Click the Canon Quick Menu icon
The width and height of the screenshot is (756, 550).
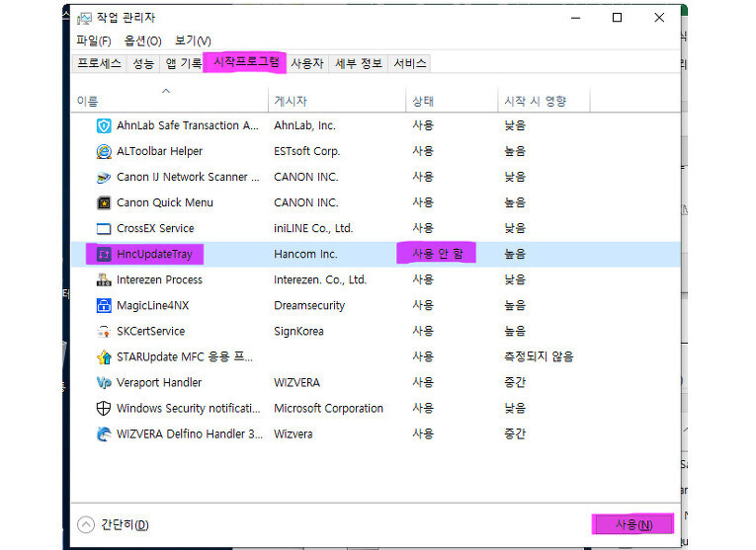[x=104, y=202]
